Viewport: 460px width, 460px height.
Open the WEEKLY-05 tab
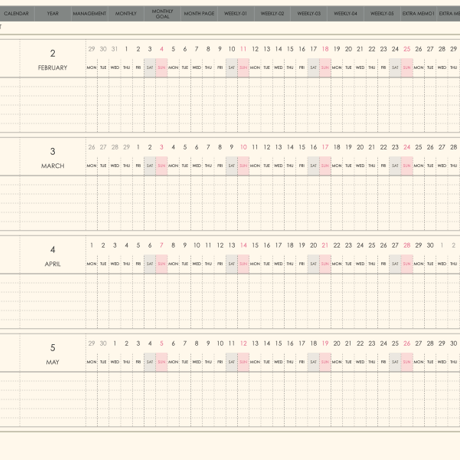pyautogui.click(x=382, y=14)
